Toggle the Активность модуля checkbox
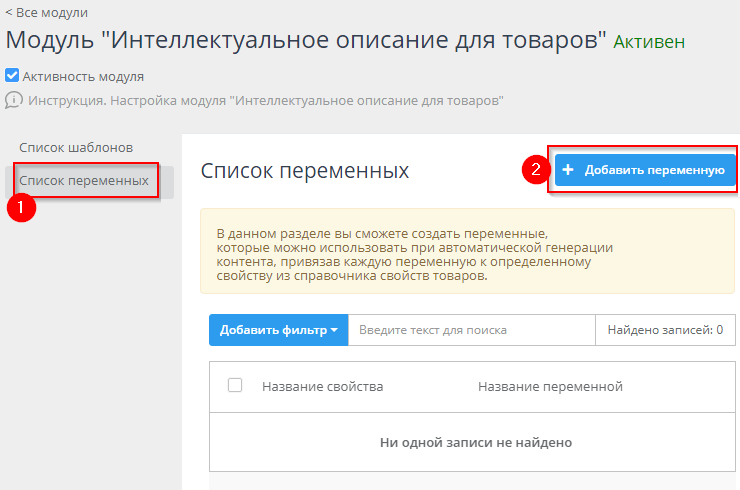The width and height of the screenshot is (740, 490). 12,75
